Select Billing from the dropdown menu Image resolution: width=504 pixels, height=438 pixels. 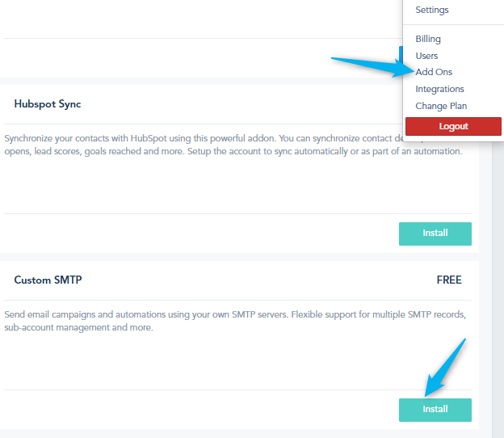[x=428, y=39]
